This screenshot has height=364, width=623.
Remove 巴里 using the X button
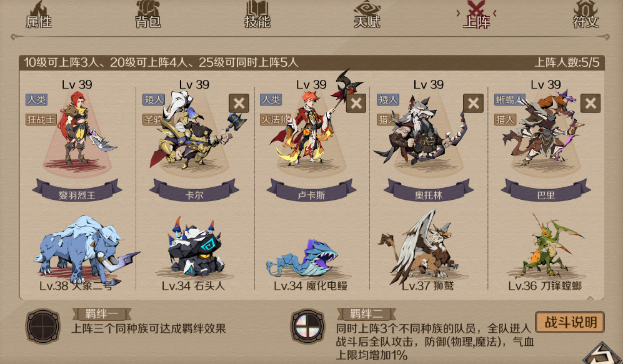pyautogui.click(x=591, y=103)
